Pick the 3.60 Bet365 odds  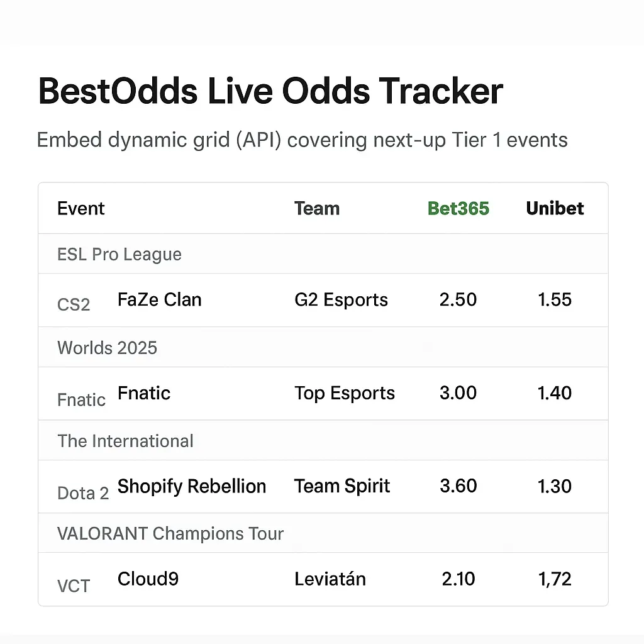(x=458, y=486)
